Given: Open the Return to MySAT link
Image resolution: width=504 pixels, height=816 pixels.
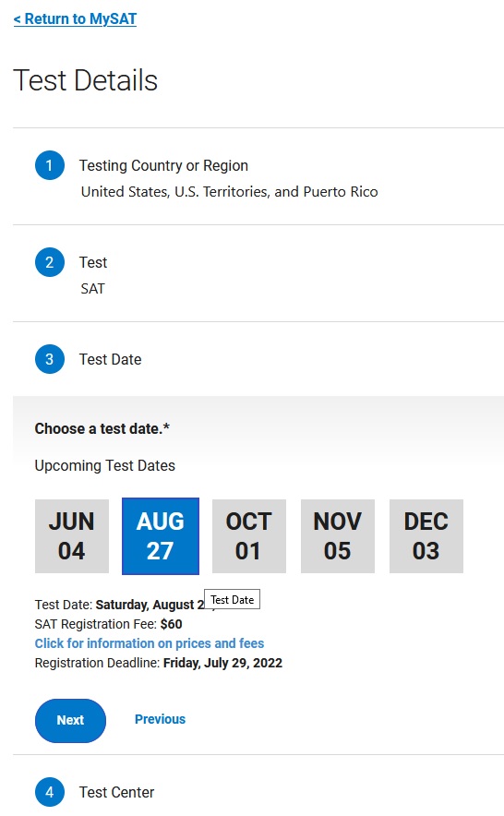Looking at the screenshot, I should (75, 19).
